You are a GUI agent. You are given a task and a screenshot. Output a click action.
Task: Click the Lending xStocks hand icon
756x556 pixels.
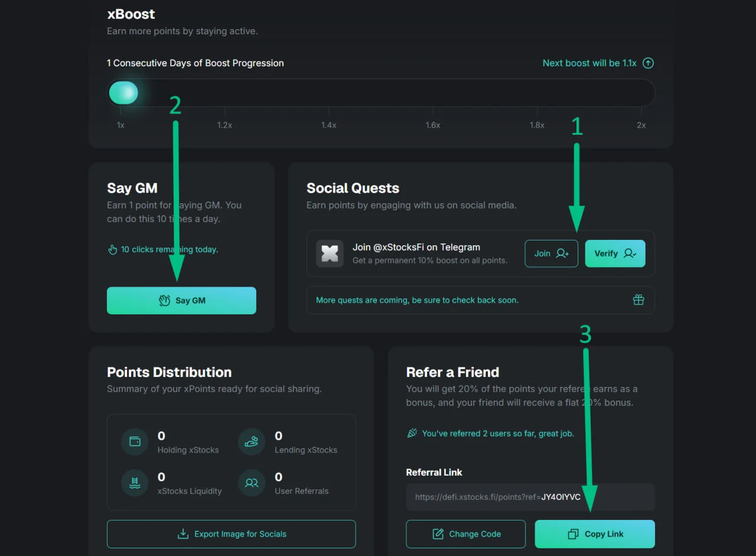(252, 442)
